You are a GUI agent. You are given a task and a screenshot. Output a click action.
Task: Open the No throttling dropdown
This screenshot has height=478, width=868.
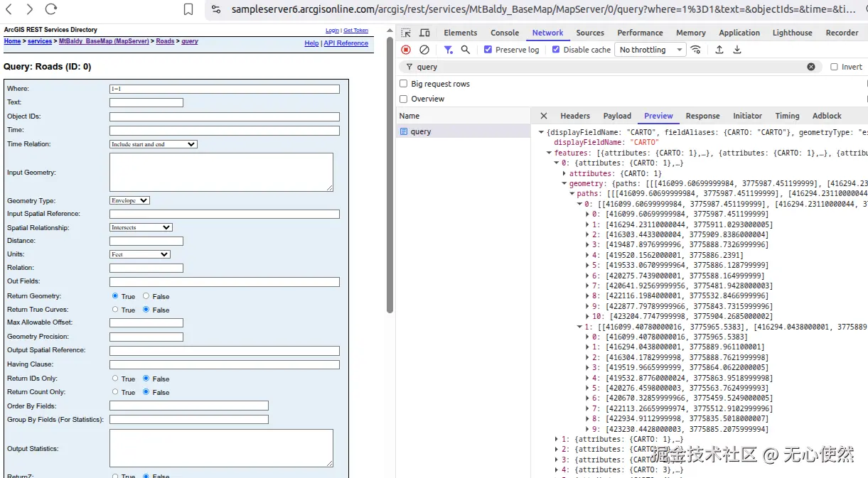[650, 50]
